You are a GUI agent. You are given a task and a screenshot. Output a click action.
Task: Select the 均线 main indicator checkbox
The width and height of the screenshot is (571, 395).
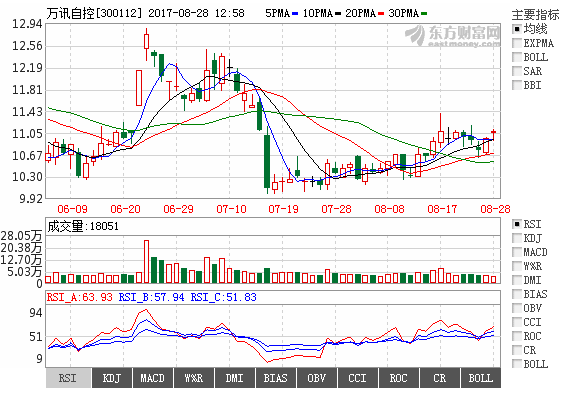(x=517, y=29)
